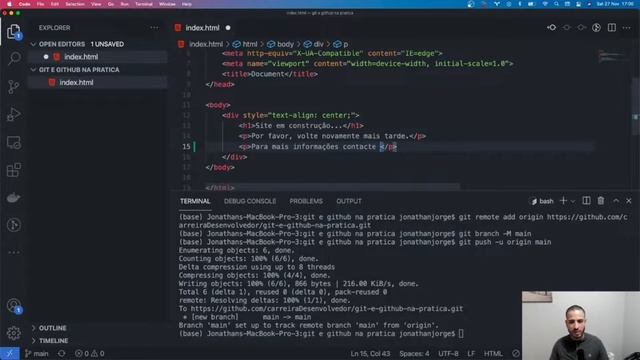Select the Terminal panel tab
Image resolution: width=640 pixels, height=360 pixels.
coord(195,201)
